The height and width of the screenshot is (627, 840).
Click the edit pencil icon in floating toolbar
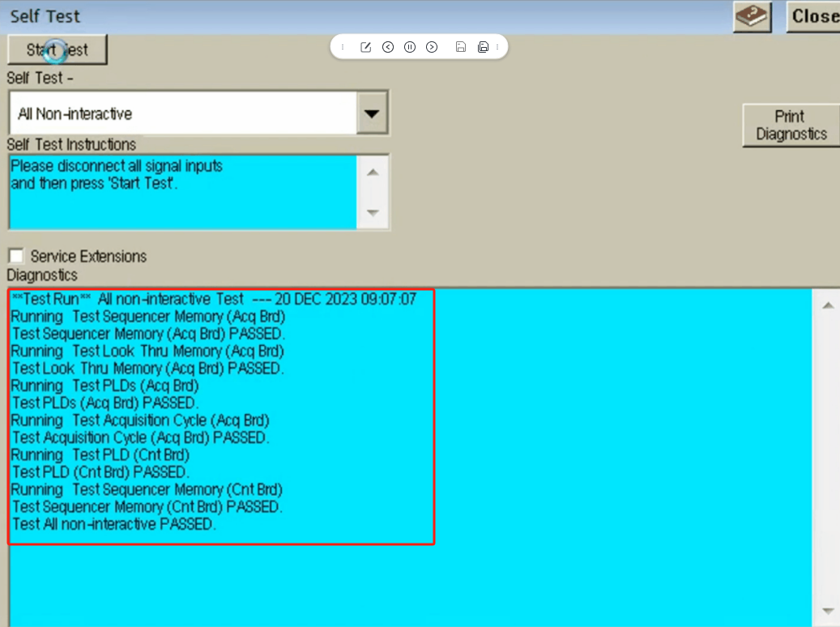click(x=365, y=47)
